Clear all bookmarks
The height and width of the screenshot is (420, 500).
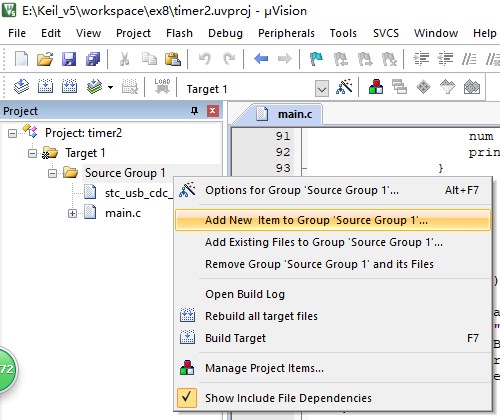point(389,59)
